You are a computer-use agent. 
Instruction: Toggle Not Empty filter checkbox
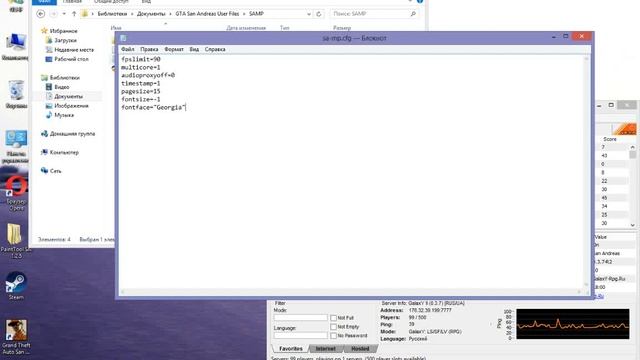pyautogui.click(x=333, y=327)
